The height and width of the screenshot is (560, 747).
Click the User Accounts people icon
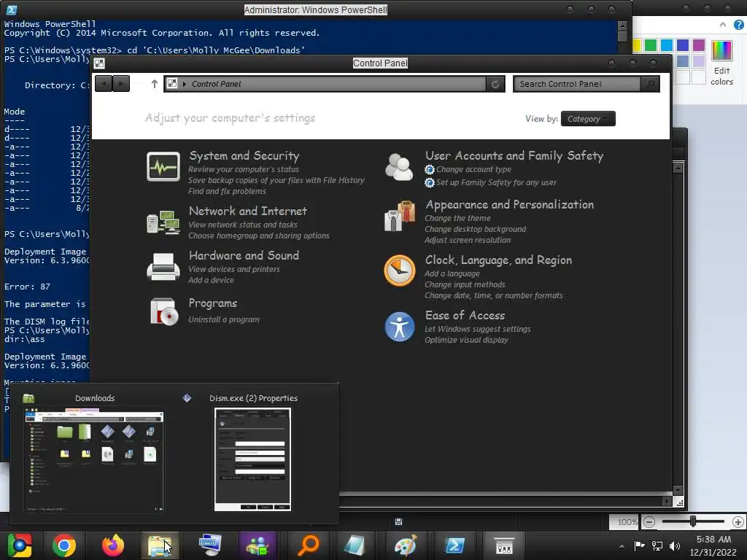(399, 167)
